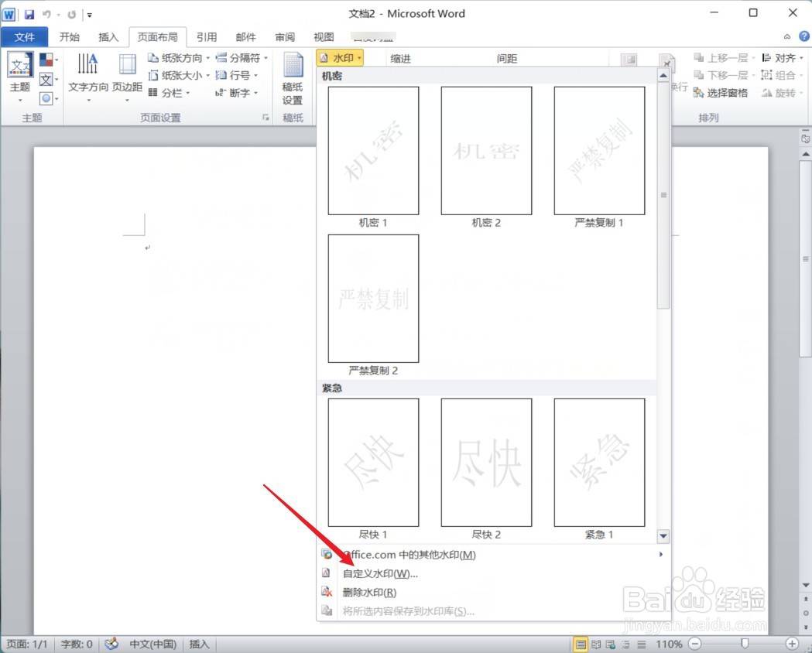The image size is (812, 653).
Task: Switch to the 插入 tab
Action: coord(108,37)
